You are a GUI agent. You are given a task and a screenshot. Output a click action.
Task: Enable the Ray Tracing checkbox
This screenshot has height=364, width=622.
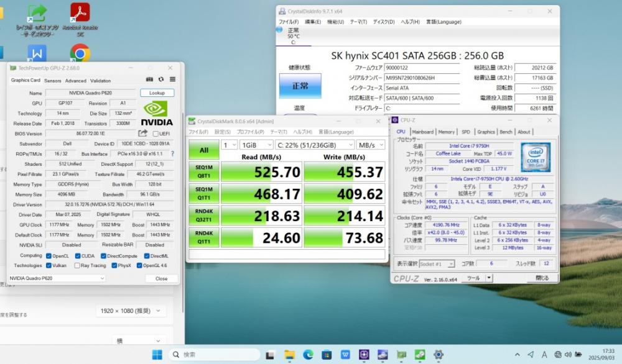pyautogui.click(x=77, y=265)
